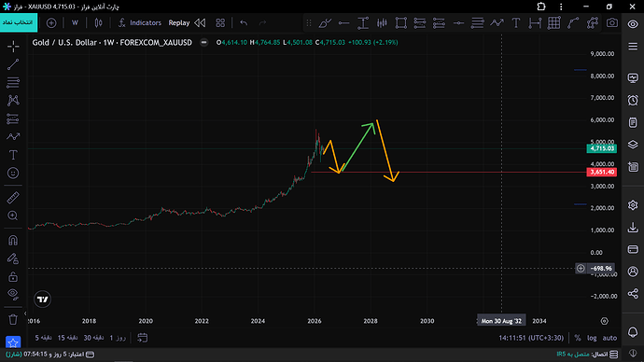
Task: Select the text tool in left toolbar
Action: (x=13, y=155)
